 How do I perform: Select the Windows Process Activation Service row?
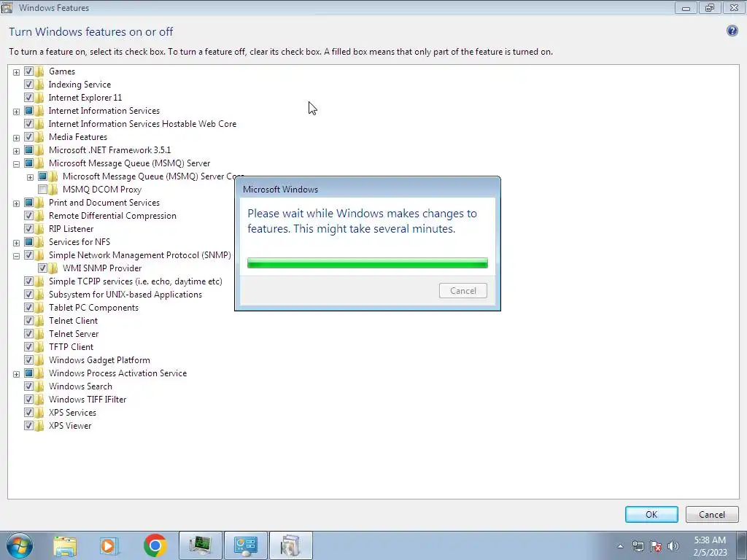point(117,373)
